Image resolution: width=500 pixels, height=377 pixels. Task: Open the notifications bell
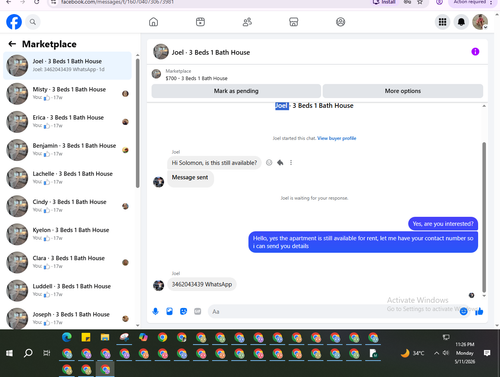pyautogui.click(x=461, y=22)
